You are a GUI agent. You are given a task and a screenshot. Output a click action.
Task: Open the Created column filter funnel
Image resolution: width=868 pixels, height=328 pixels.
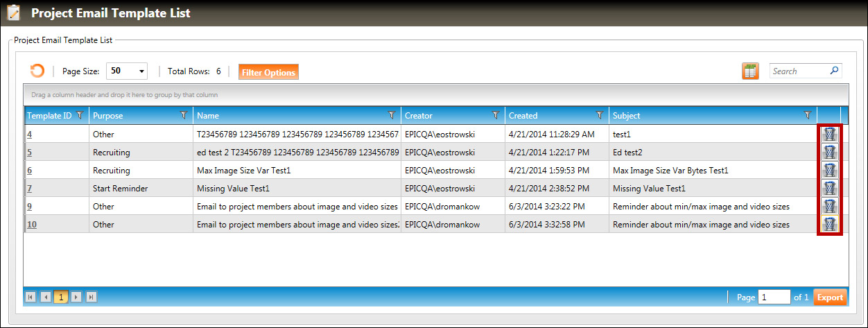(600, 115)
